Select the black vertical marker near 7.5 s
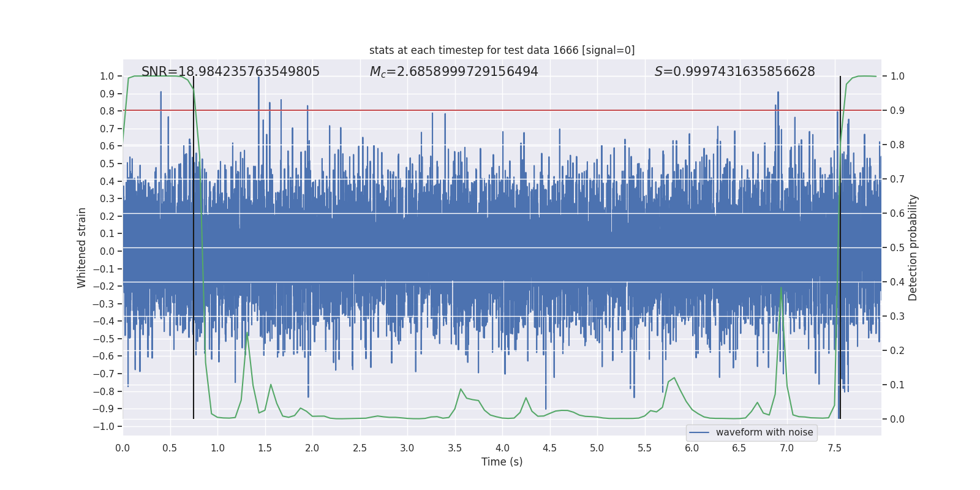 click(x=840, y=245)
